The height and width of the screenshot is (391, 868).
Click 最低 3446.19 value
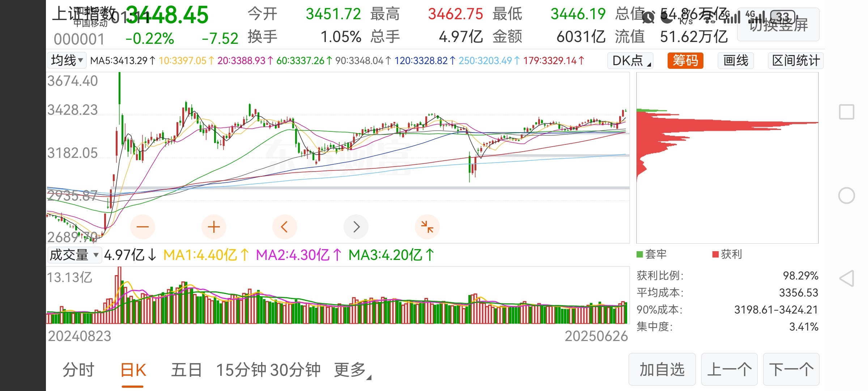[x=578, y=14]
